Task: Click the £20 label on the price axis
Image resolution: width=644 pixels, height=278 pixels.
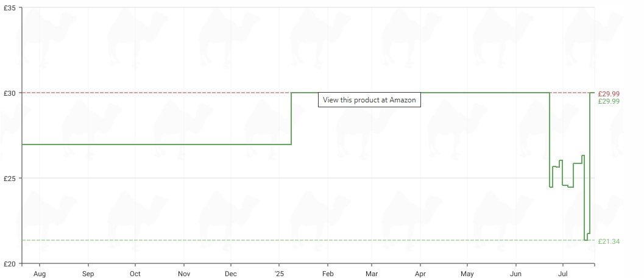Action: pos(10,263)
